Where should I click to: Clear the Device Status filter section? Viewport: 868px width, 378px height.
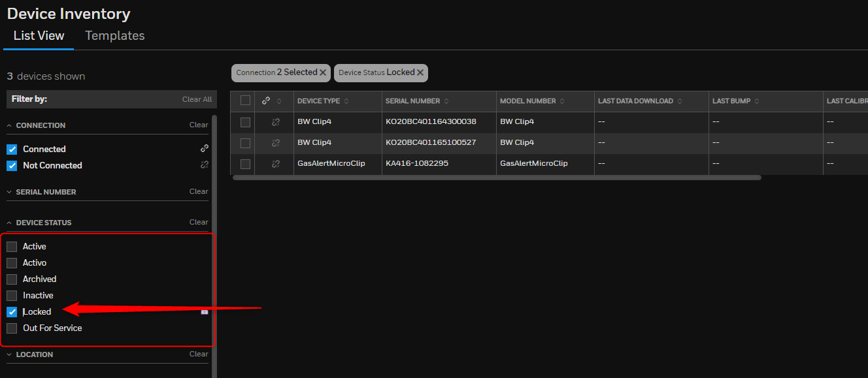click(x=199, y=222)
